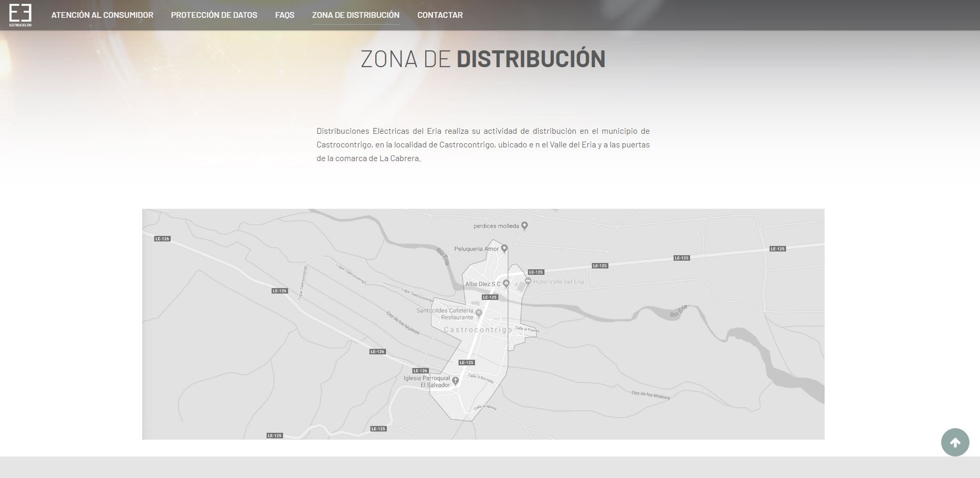Open Atención al Consumidor menu
This screenshot has width=980, height=478.
point(102,15)
